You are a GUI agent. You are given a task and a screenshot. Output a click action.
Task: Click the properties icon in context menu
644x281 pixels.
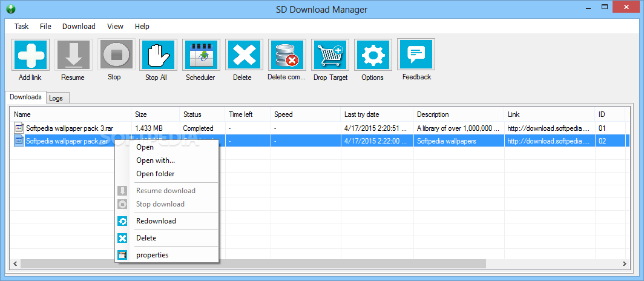click(x=122, y=255)
